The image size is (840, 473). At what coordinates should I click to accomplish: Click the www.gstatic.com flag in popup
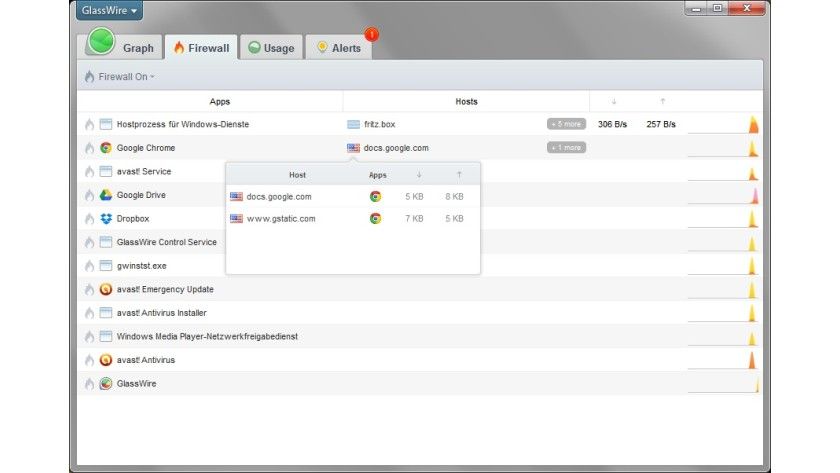(236, 219)
